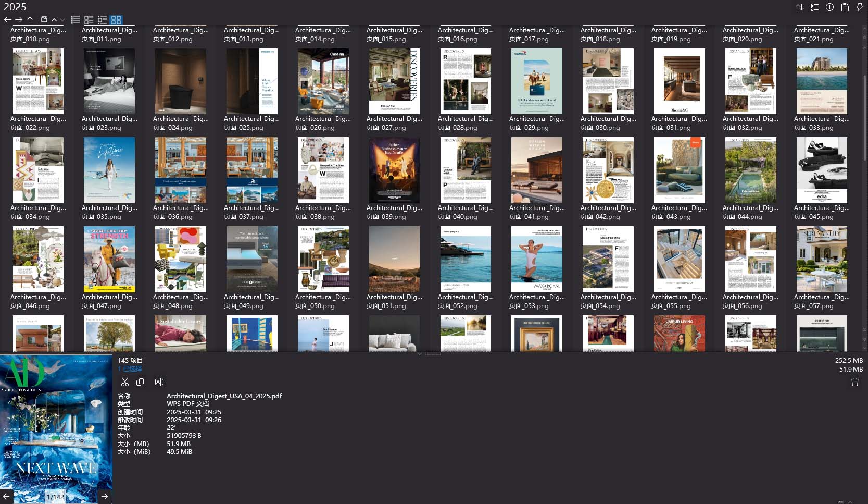The width and height of the screenshot is (868, 504).
Task: Enable details view layout
Action: 89,19
